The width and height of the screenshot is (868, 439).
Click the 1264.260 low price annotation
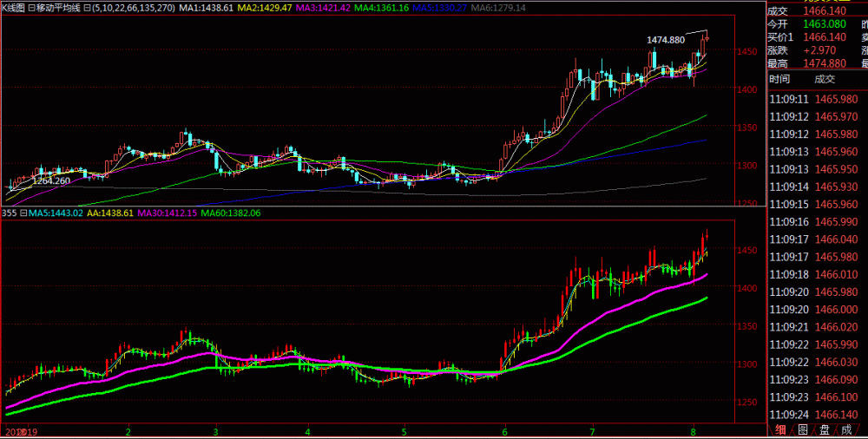51,180
